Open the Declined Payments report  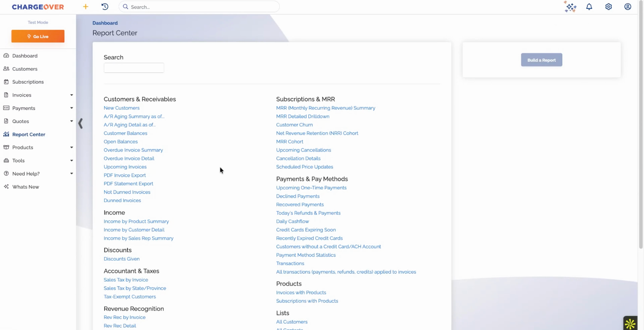298,196
